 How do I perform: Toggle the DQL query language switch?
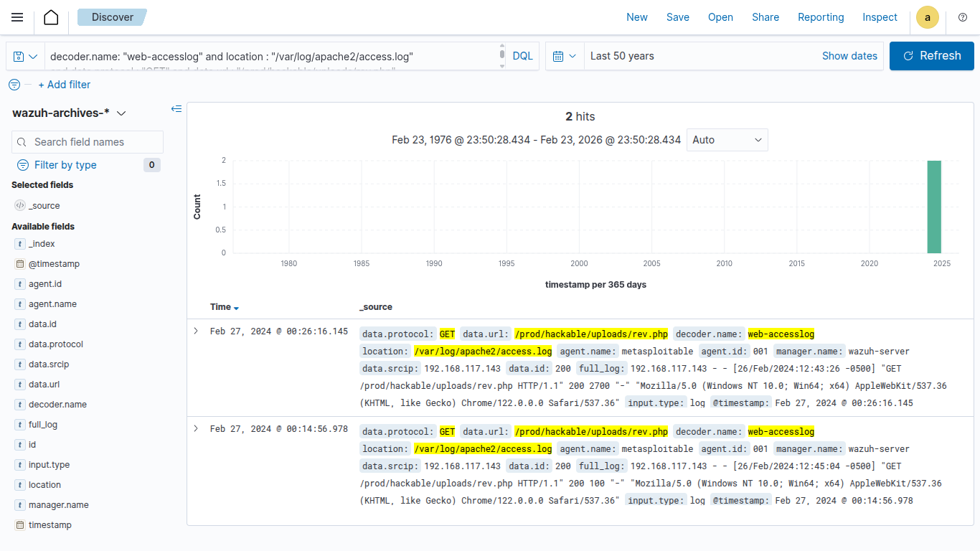[x=522, y=56]
